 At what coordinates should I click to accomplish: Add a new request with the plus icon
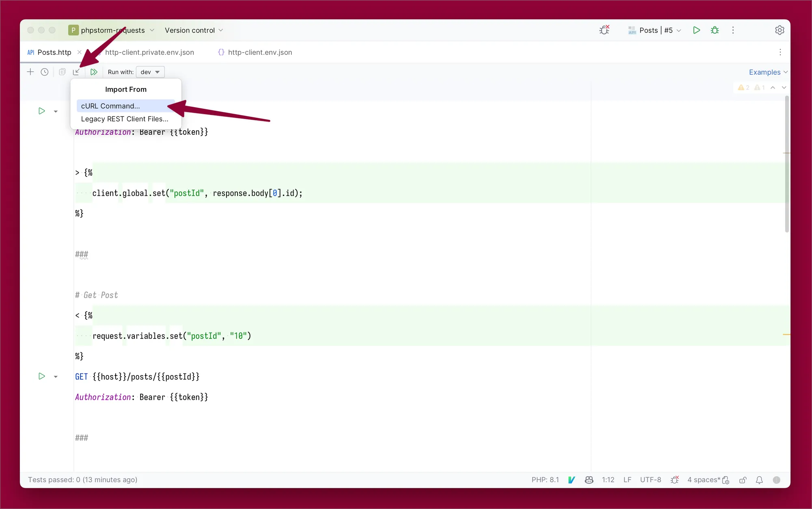[30, 72]
